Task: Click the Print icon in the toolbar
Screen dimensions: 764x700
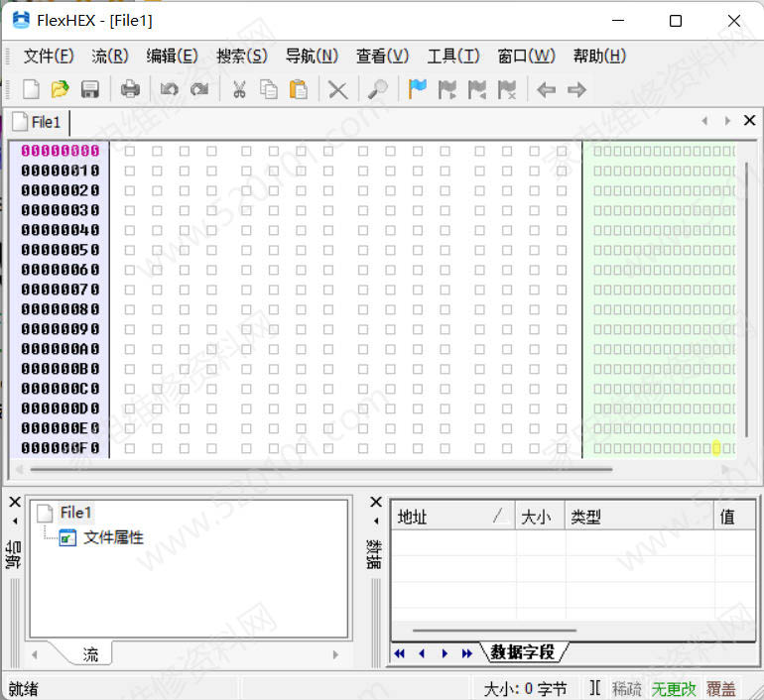Action: pos(130,90)
